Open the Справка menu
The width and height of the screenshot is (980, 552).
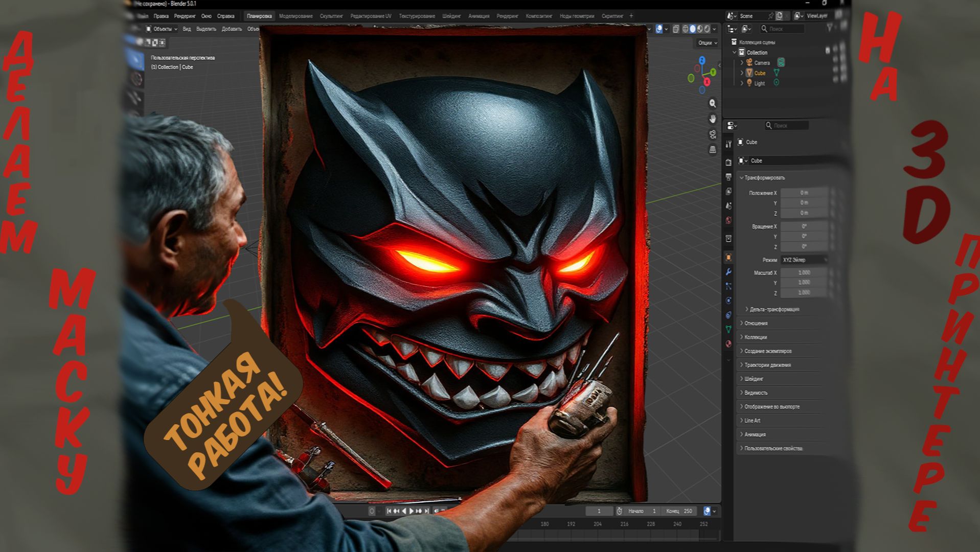coord(225,16)
